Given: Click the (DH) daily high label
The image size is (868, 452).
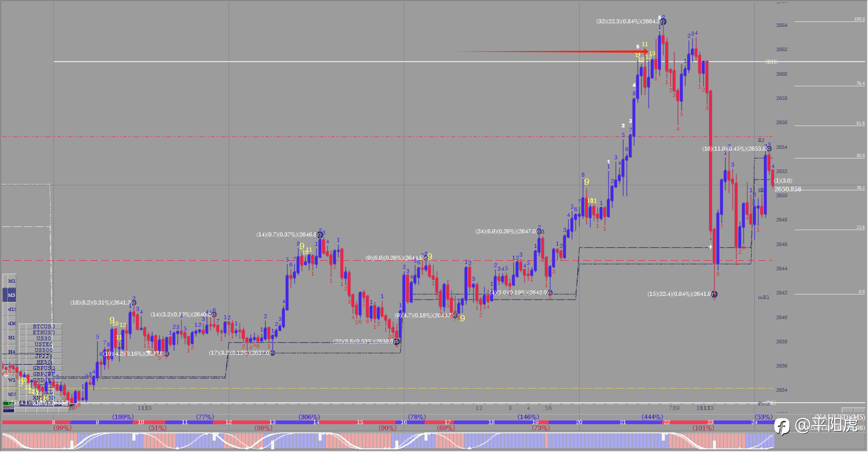Looking at the screenshot, I should (x=771, y=62).
